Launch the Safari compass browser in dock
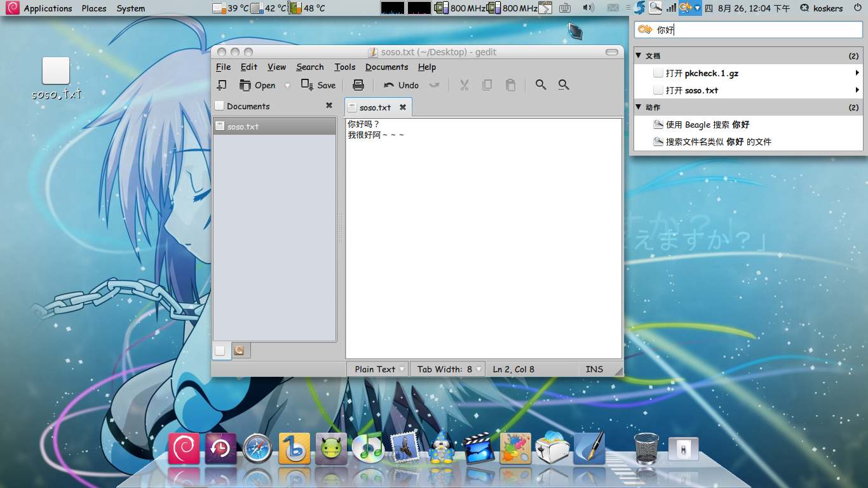868x488 pixels. (x=257, y=449)
